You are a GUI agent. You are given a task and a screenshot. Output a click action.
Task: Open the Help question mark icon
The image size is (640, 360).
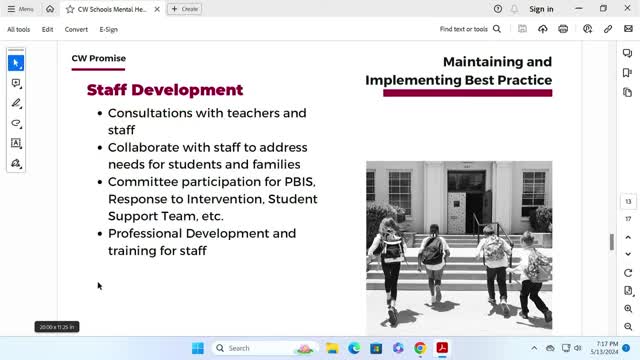498,9
